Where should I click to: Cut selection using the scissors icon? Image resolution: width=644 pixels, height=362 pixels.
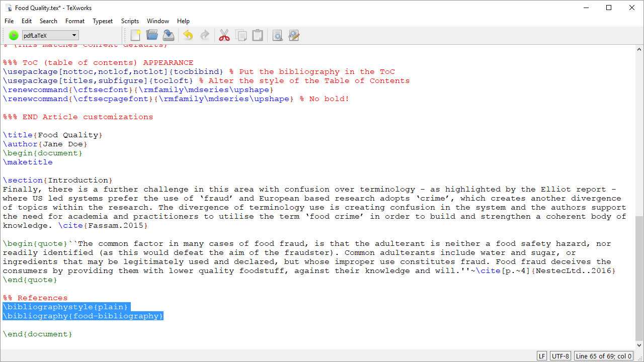pos(224,35)
